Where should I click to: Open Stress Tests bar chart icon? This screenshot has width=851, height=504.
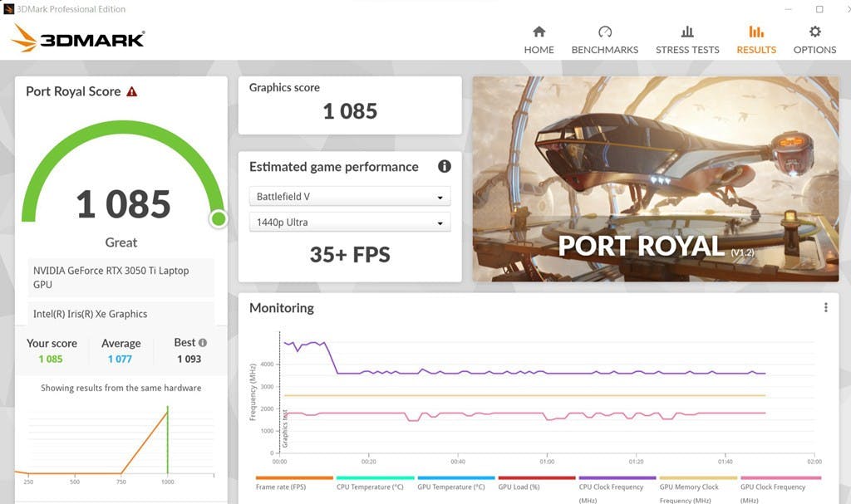(687, 32)
